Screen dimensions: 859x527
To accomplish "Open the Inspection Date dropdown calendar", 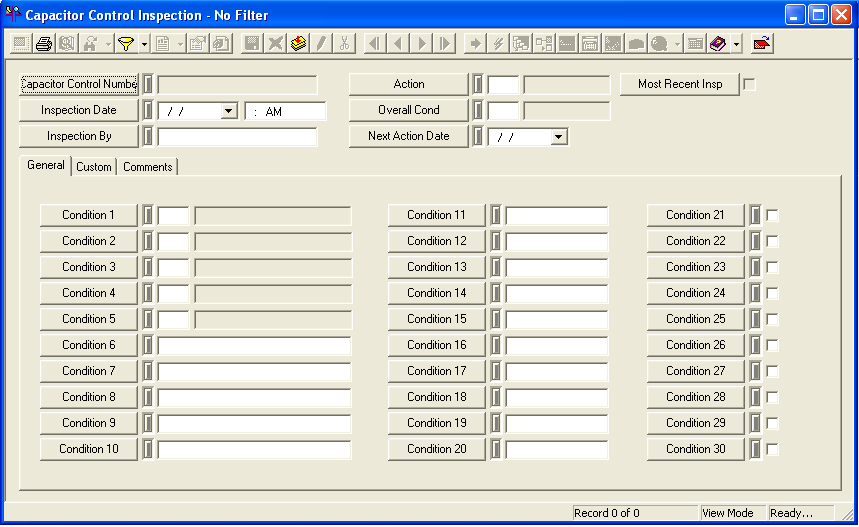I will click(x=228, y=111).
